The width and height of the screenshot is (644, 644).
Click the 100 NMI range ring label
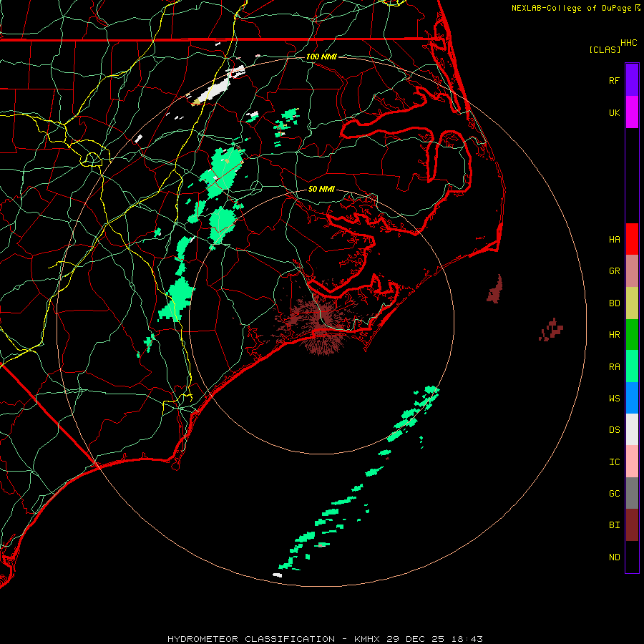(x=321, y=57)
